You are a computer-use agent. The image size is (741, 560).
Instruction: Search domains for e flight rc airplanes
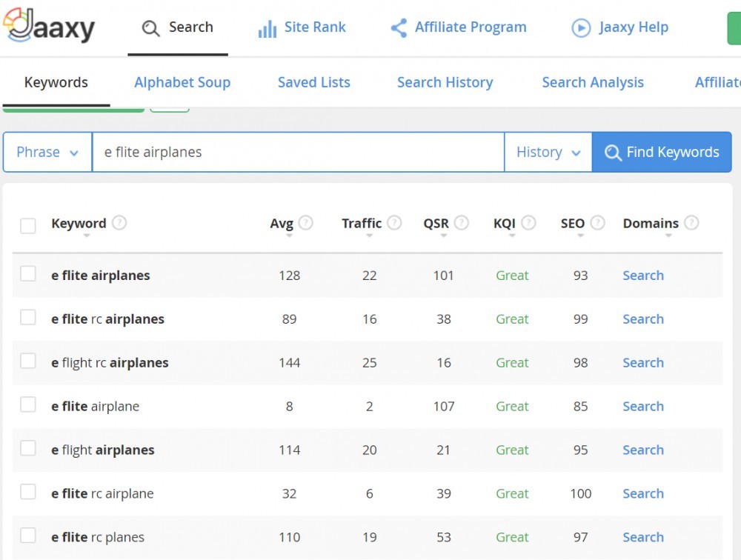tap(643, 362)
